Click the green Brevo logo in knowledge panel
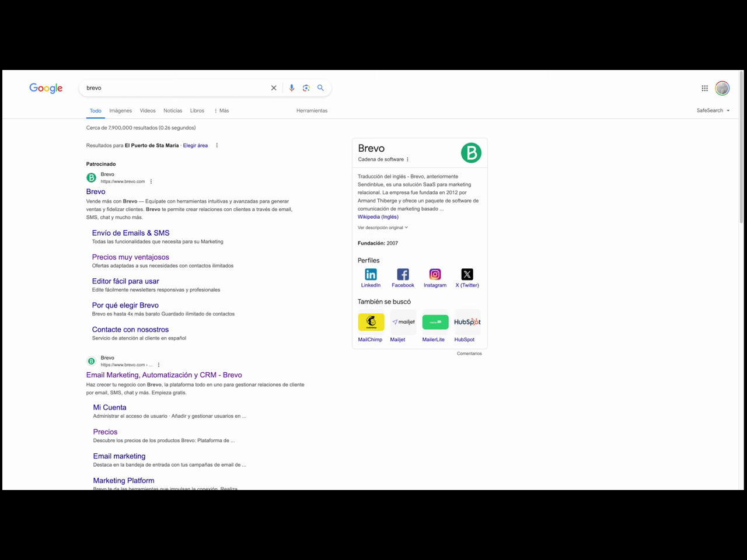747x560 pixels. (471, 153)
